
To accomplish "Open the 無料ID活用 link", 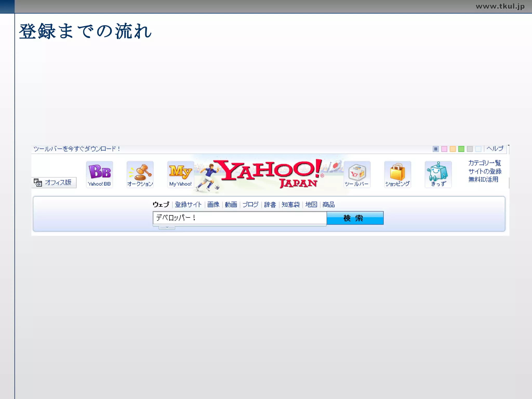I will [x=483, y=179].
